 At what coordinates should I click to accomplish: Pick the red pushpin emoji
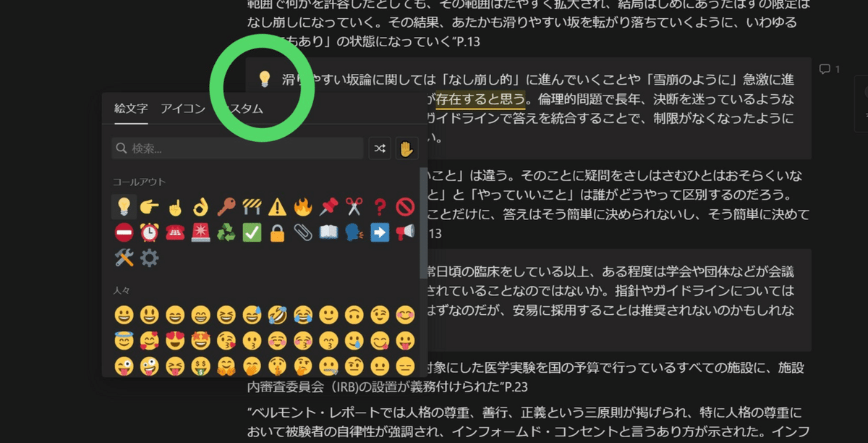pyautogui.click(x=328, y=208)
